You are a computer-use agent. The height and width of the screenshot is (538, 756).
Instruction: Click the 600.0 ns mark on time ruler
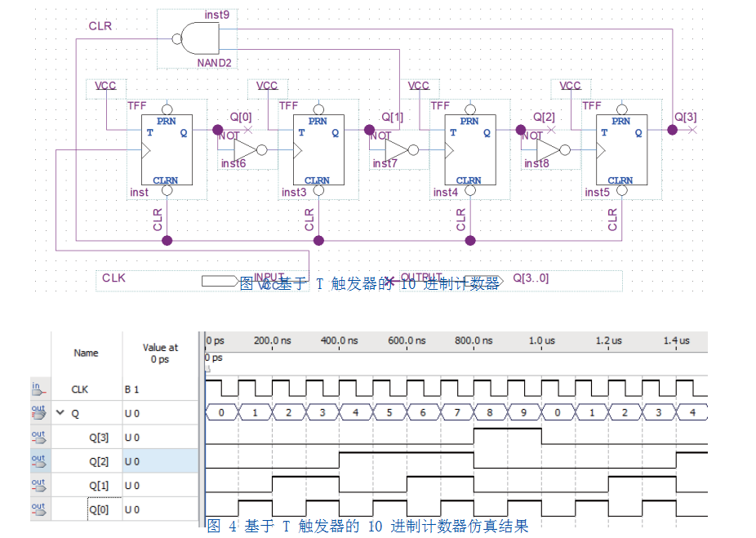(407, 340)
